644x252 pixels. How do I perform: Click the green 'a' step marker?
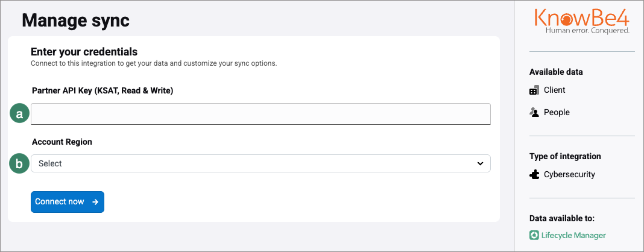[x=20, y=114]
